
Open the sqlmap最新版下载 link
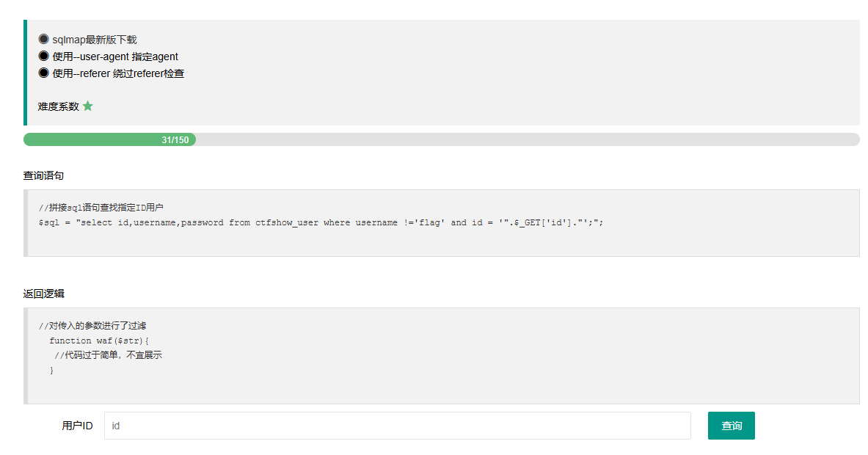click(x=95, y=40)
